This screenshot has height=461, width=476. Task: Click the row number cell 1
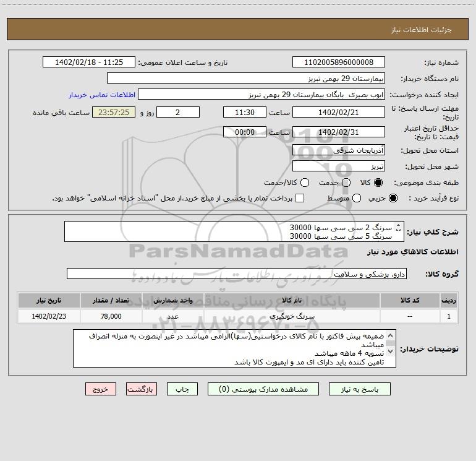click(449, 316)
